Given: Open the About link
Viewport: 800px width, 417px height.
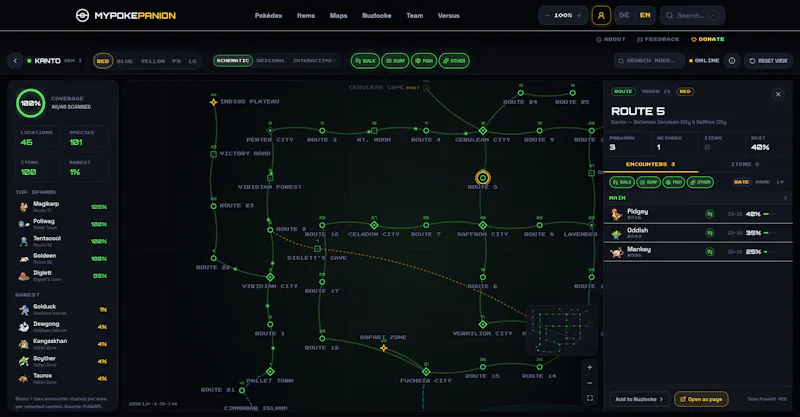Looking at the screenshot, I should click(611, 39).
